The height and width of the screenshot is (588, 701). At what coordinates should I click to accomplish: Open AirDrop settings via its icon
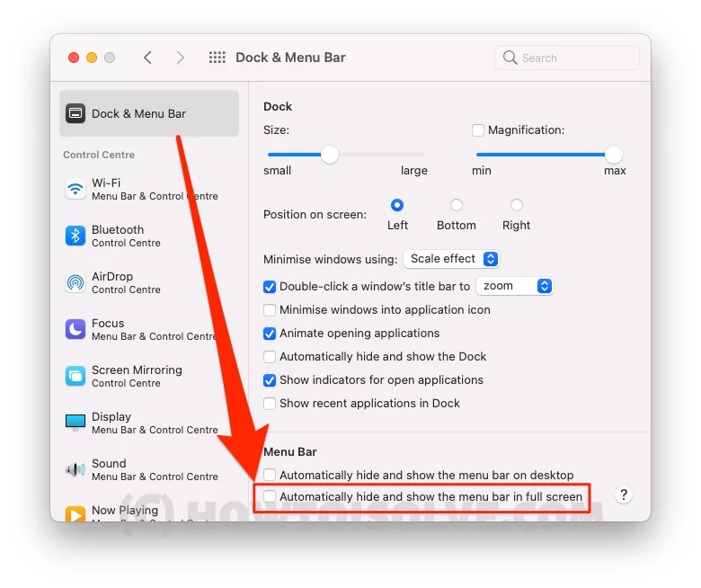click(x=75, y=282)
